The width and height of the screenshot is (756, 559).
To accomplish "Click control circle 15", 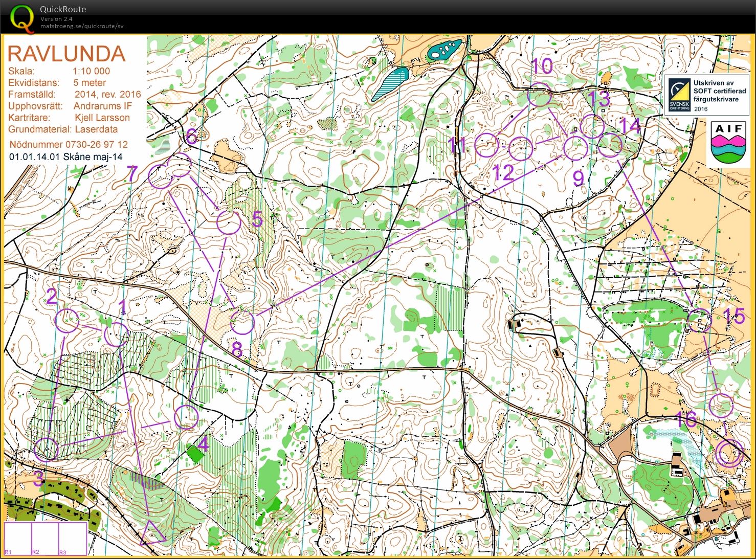I will (x=699, y=320).
